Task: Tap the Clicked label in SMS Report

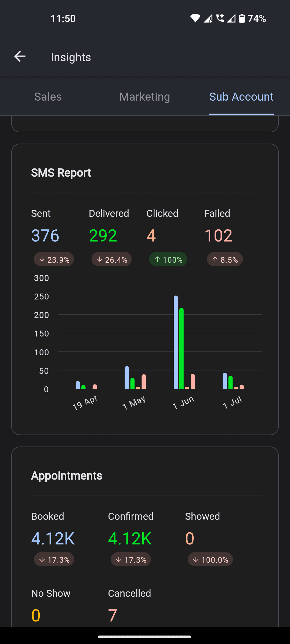Action: click(x=162, y=214)
